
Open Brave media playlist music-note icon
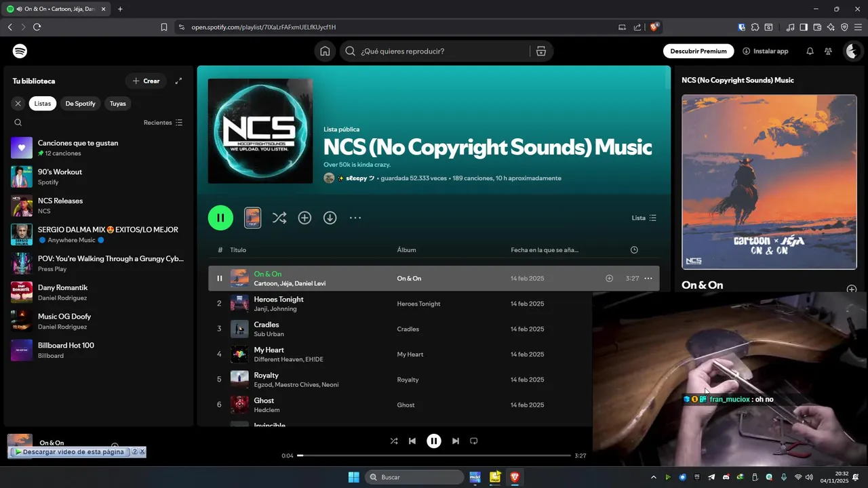click(791, 27)
